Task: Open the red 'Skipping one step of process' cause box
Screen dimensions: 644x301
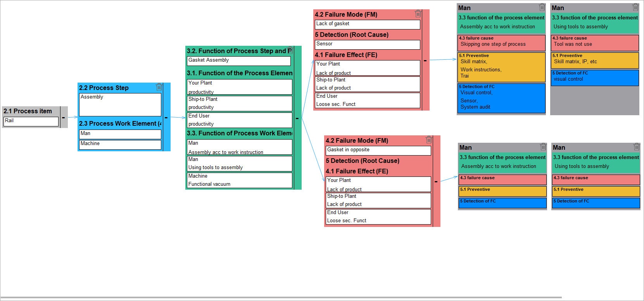Action: pyautogui.click(x=501, y=43)
